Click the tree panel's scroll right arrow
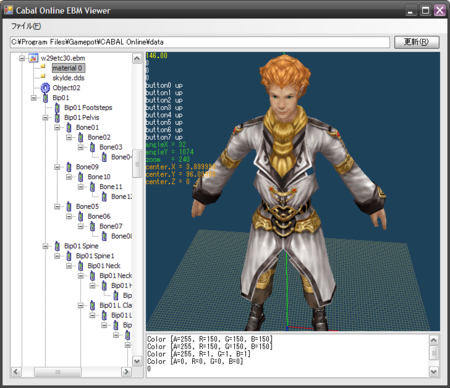This screenshot has height=388, width=450. 126,372
